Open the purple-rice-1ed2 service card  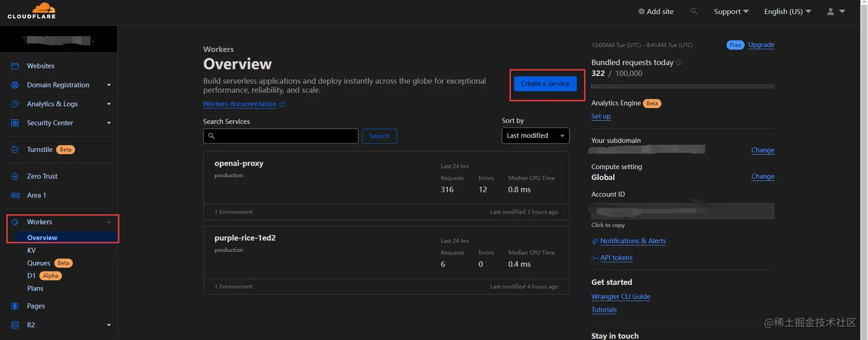[x=386, y=260]
